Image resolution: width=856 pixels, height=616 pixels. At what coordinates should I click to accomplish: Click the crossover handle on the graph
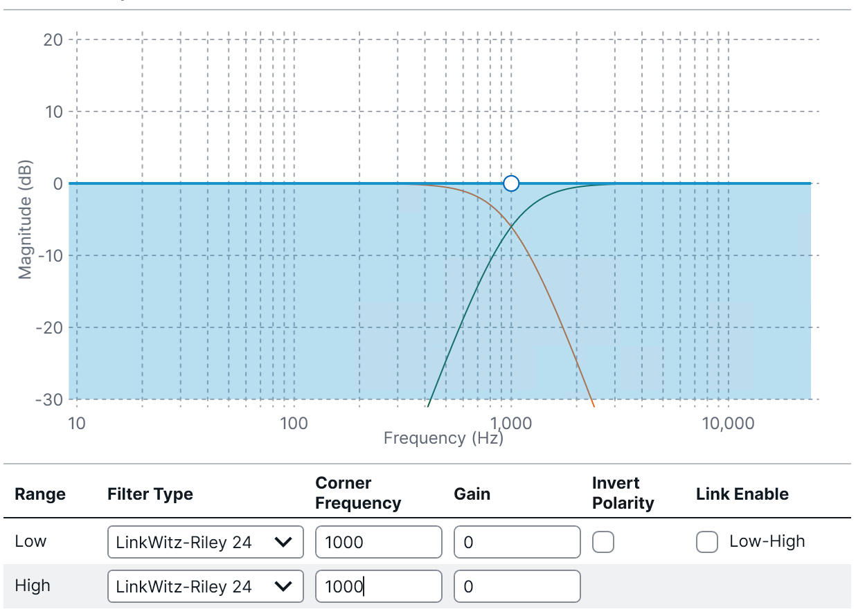pos(511,183)
